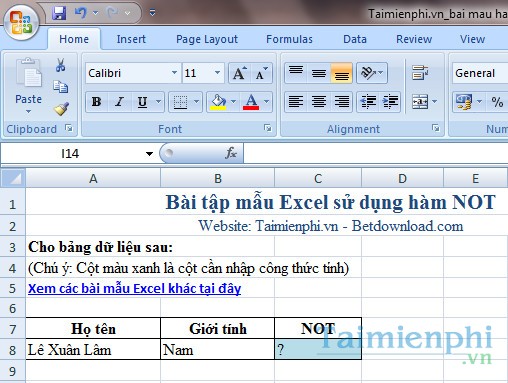This screenshot has width=508, height=383.
Task: Center text horizontally
Action: point(319,101)
